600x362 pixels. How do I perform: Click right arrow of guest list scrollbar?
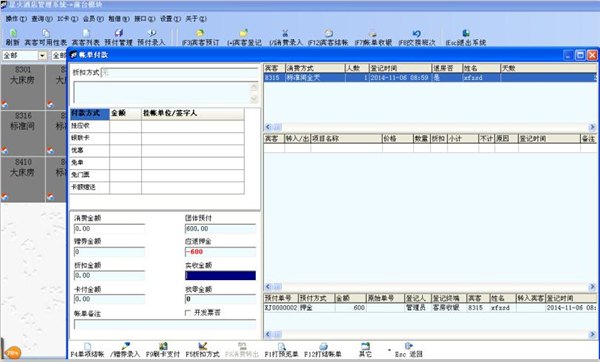(x=592, y=127)
